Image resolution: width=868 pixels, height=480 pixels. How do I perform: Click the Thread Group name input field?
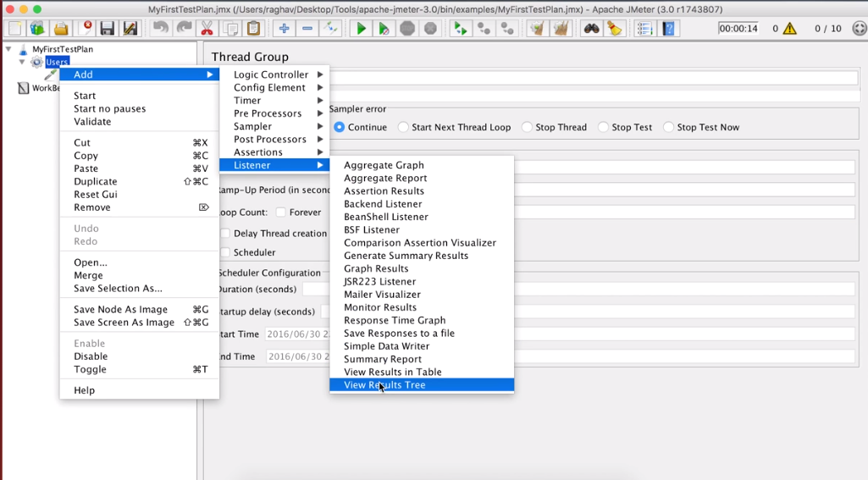point(594,78)
